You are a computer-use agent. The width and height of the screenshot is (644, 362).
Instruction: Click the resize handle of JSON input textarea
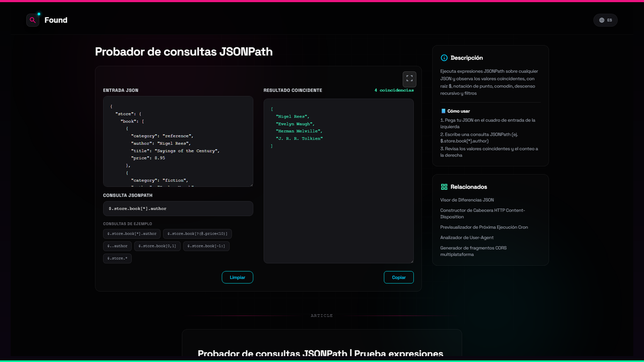point(251,184)
